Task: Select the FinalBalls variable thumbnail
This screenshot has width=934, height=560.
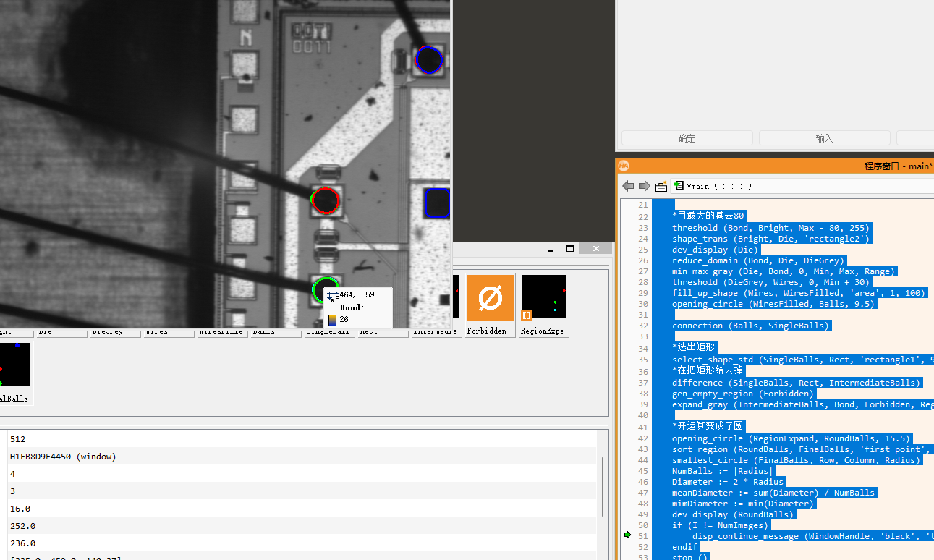Action: point(15,373)
